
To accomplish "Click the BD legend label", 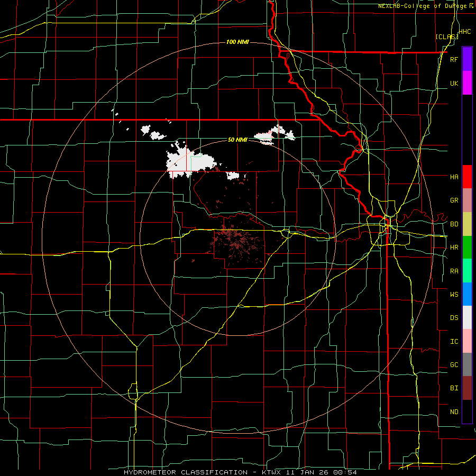I will [x=454, y=224].
